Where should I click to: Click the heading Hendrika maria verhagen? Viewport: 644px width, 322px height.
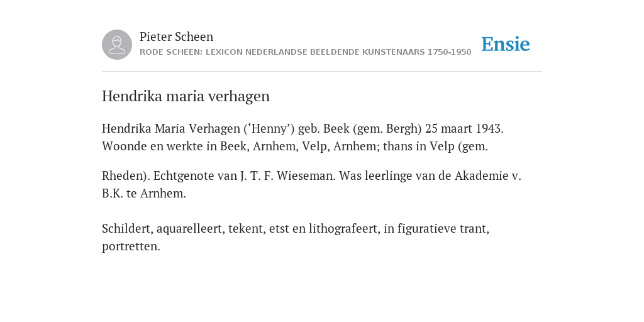click(x=186, y=96)
